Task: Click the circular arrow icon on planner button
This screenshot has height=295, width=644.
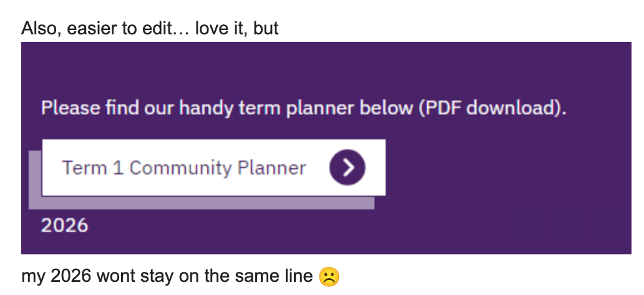Action: 348,167
